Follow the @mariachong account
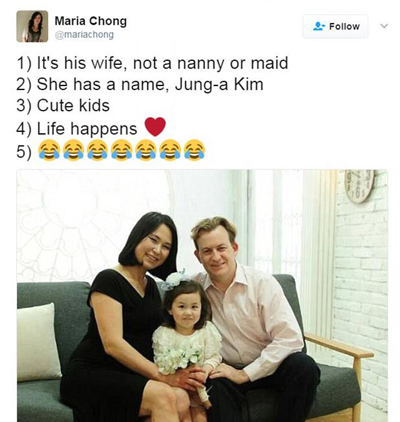400x422 pixels. click(x=335, y=26)
